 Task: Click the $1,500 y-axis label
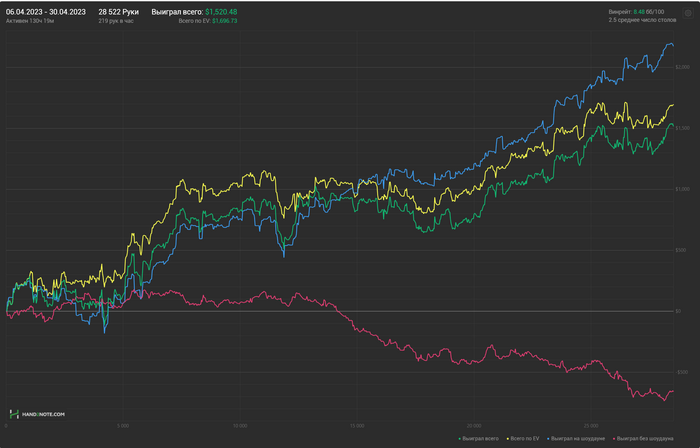pyautogui.click(x=682, y=129)
